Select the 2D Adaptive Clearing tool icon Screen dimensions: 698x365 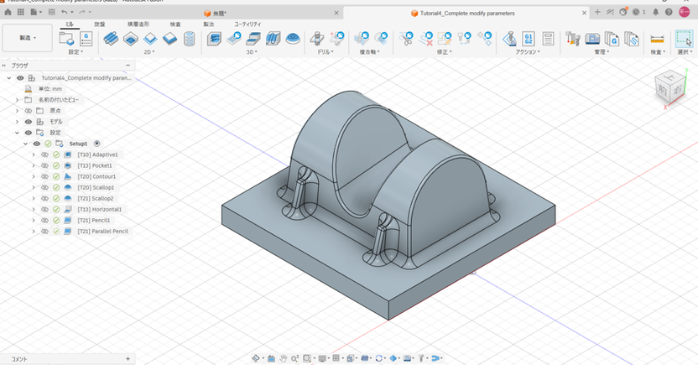tap(111, 39)
